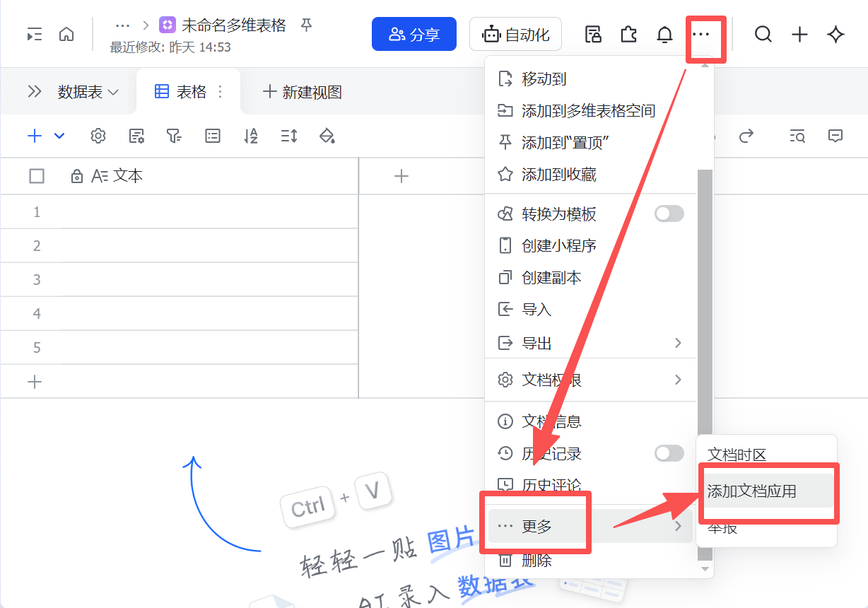
Task: Select row 3 text cell
Action: [x=210, y=280]
